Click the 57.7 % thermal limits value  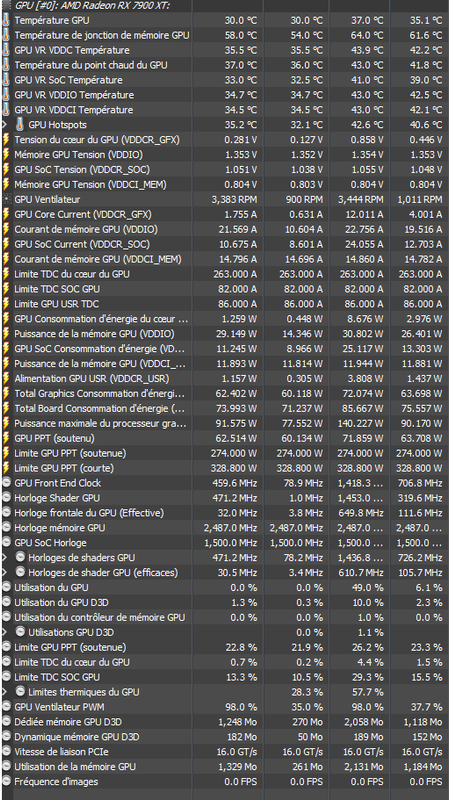click(367, 692)
